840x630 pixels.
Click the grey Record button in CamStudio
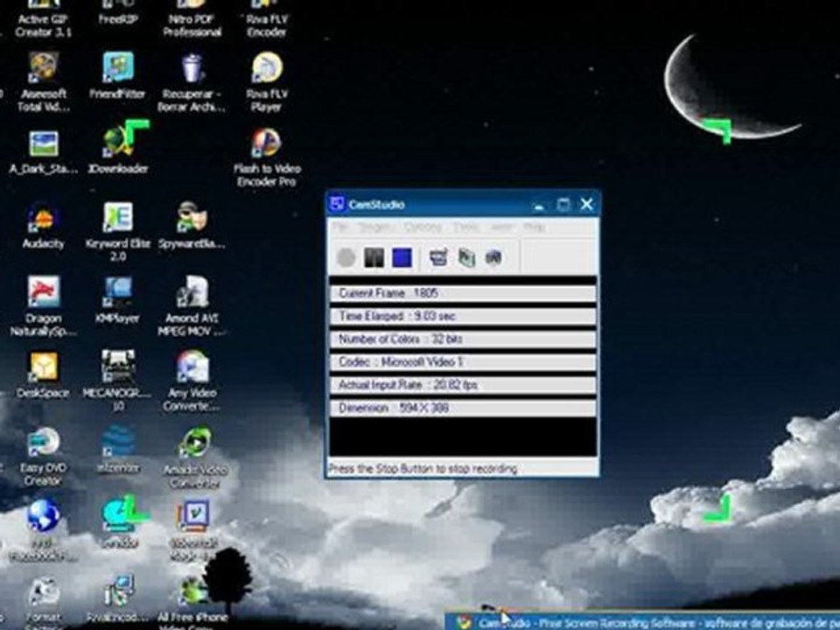point(346,257)
